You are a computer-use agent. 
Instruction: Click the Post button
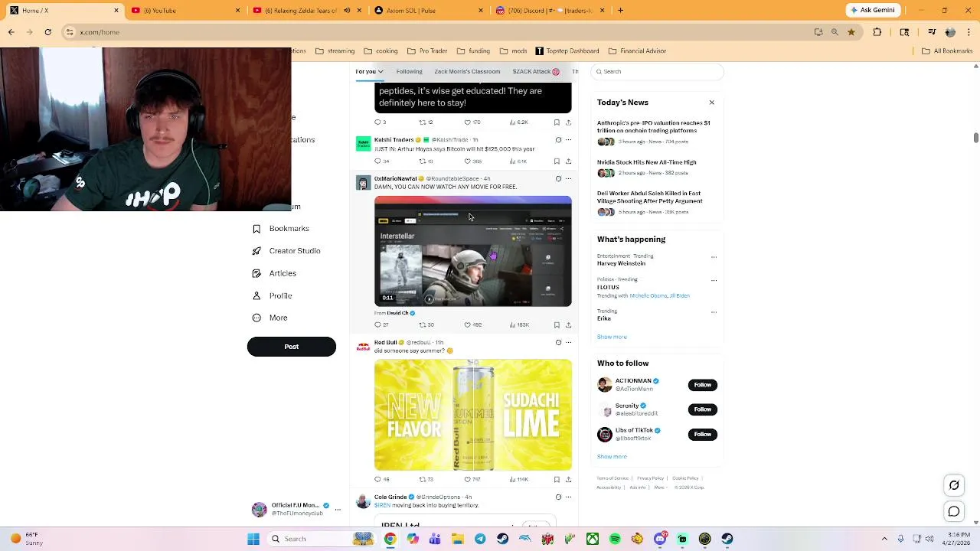click(x=291, y=347)
